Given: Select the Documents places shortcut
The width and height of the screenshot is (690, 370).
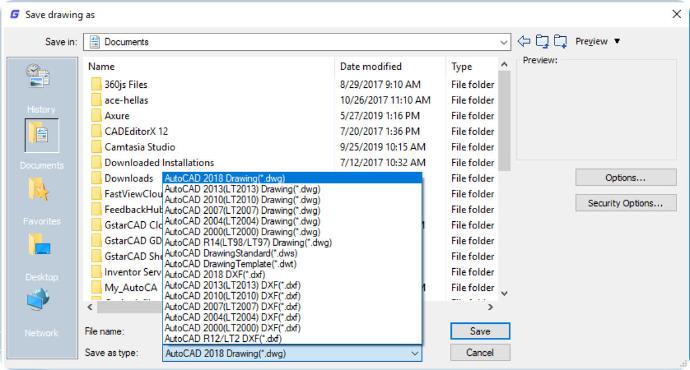Looking at the screenshot, I should (41, 144).
